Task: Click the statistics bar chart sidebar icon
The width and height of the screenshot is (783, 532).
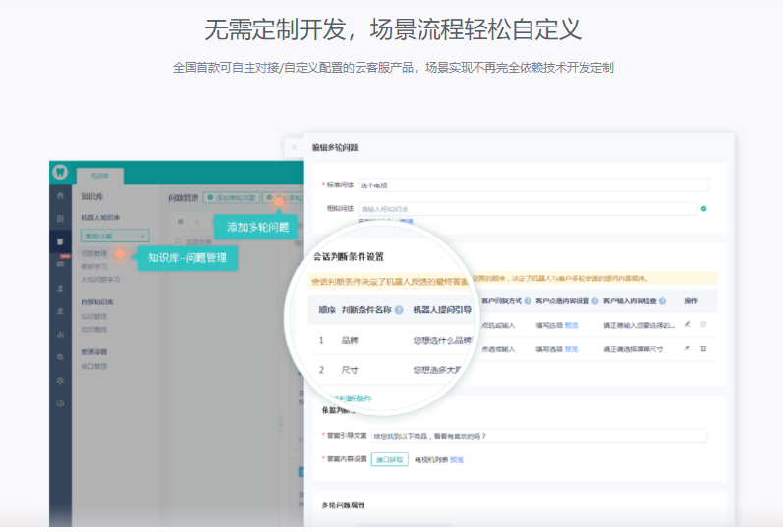Action: click(x=60, y=334)
